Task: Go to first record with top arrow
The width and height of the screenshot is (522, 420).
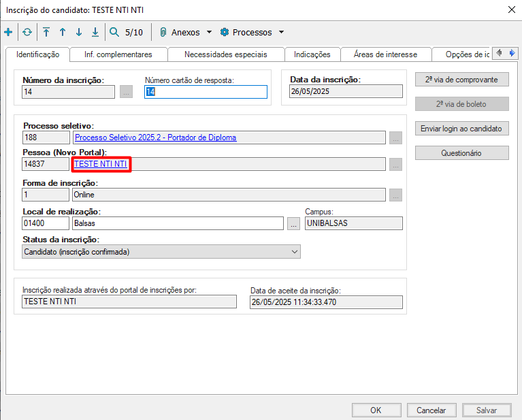Action: coord(46,32)
